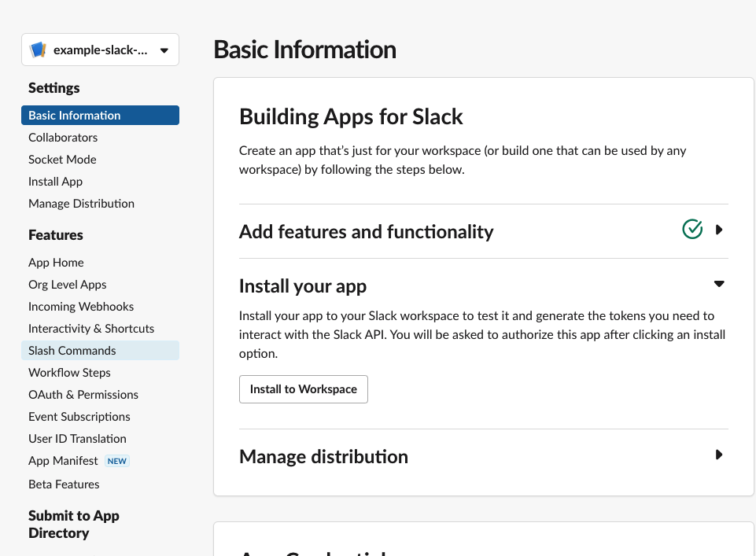Click the Features sidebar heading
This screenshot has width=756, height=556.
tap(56, 235)
